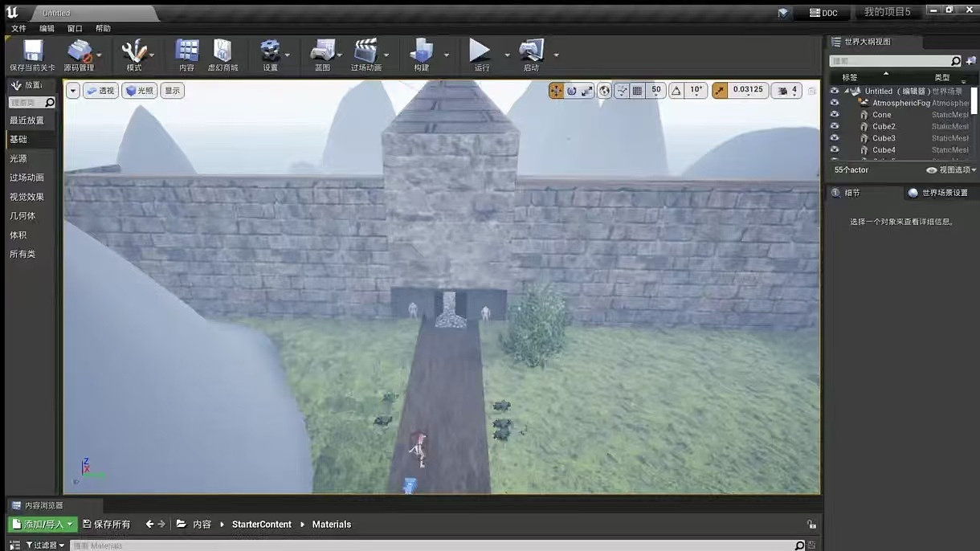
Task: Open the File (文件) menu
Action: coord(18,28)
